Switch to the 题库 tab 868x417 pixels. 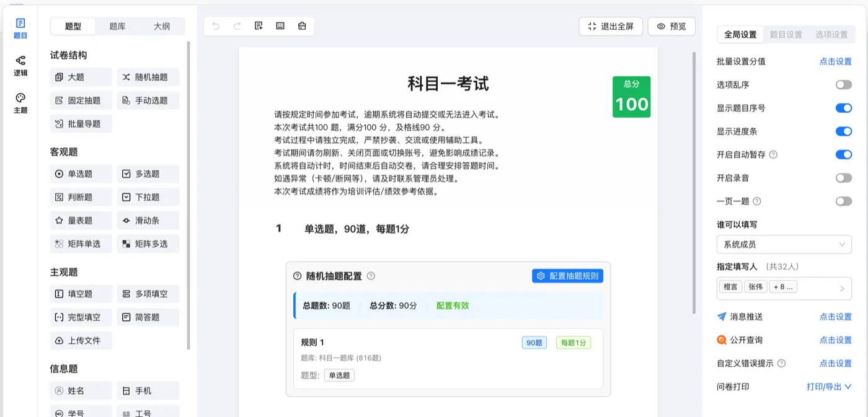point(117,27)
